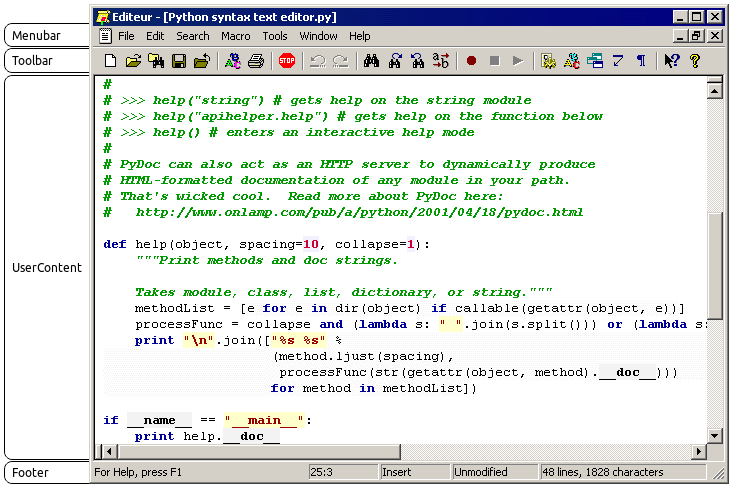This screenshot has height=488, width=733.
Task: Click the Undo arrow icon
Action: pyautogui.click(x=317, y=61)
